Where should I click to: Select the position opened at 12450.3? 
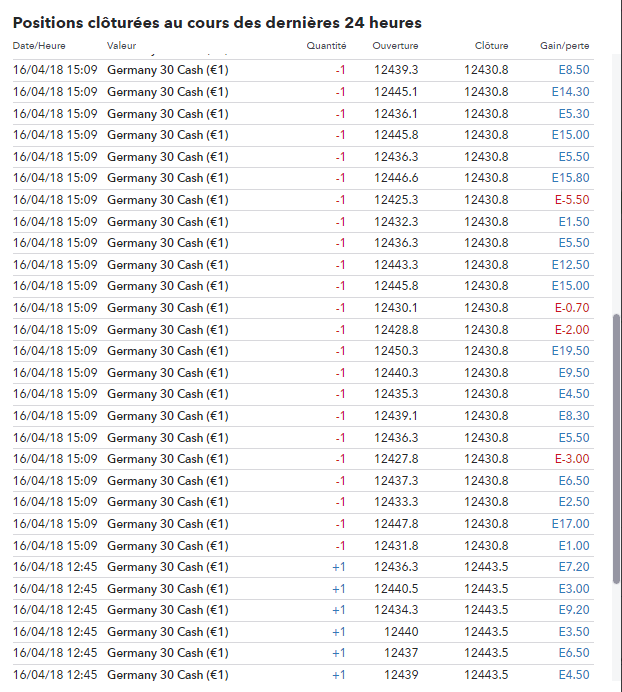click(x=300, y=351)
